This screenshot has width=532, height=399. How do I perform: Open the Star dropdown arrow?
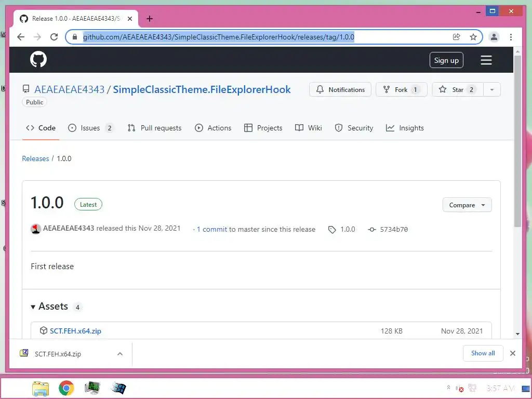pyautogui.click(x=492, y=89)
